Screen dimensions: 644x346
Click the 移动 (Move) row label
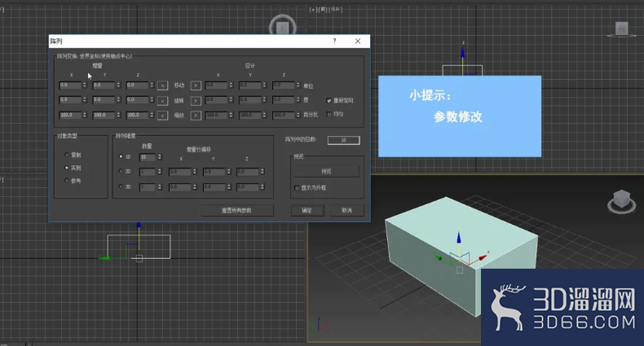click(179, 85)
